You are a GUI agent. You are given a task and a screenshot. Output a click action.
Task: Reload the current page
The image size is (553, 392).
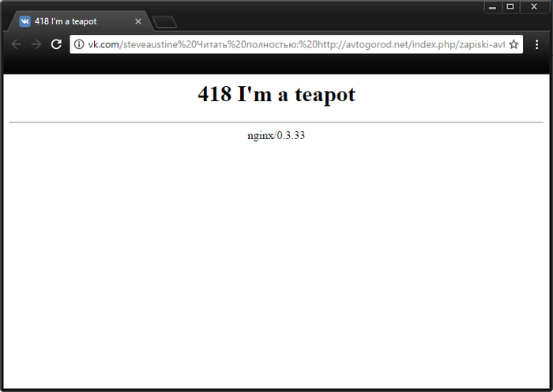56,44
